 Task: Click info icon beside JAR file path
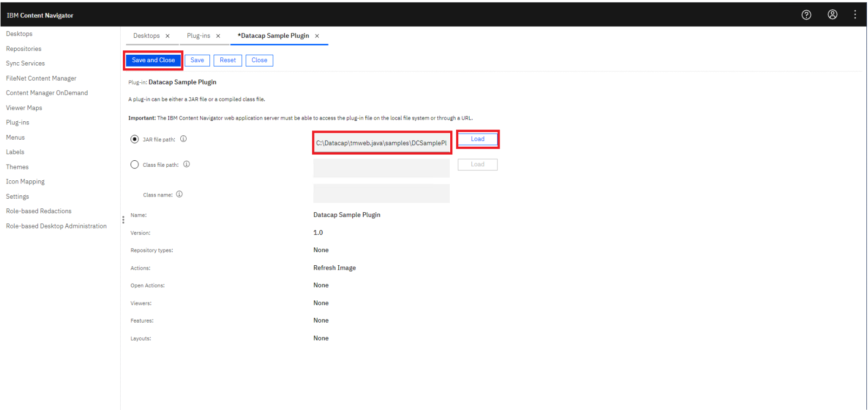pyautogui.click(x=183, y=139)
